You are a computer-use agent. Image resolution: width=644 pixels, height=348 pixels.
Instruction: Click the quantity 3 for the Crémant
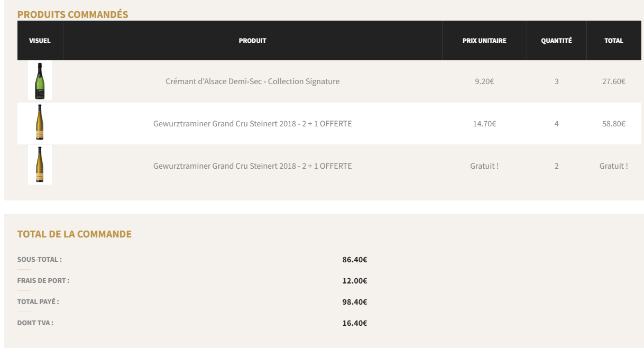click(556, 81)
